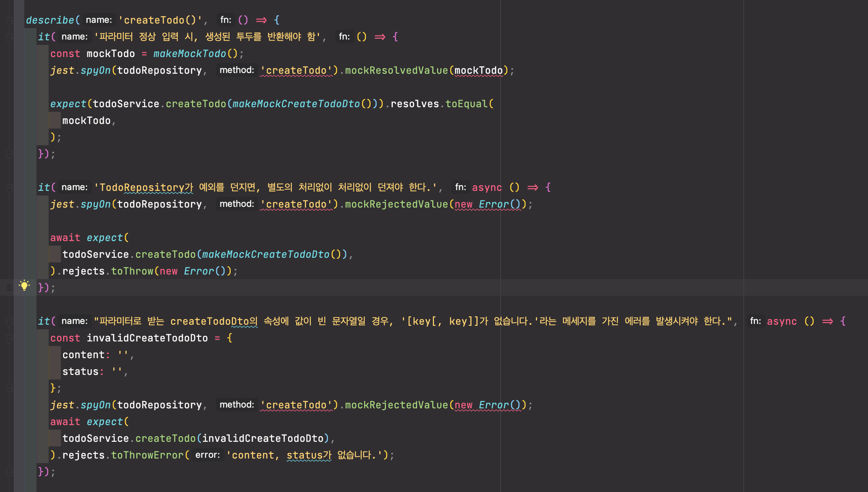Click makeMockCreateTodoDto under the first await expect
This screenshot has width=868, height=492.
pos(266,254)
